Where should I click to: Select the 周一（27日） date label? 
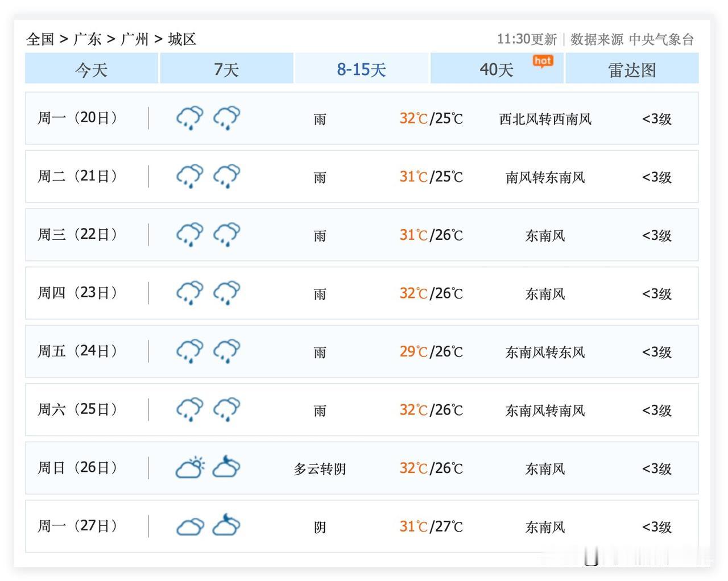[x=77, y=526]
